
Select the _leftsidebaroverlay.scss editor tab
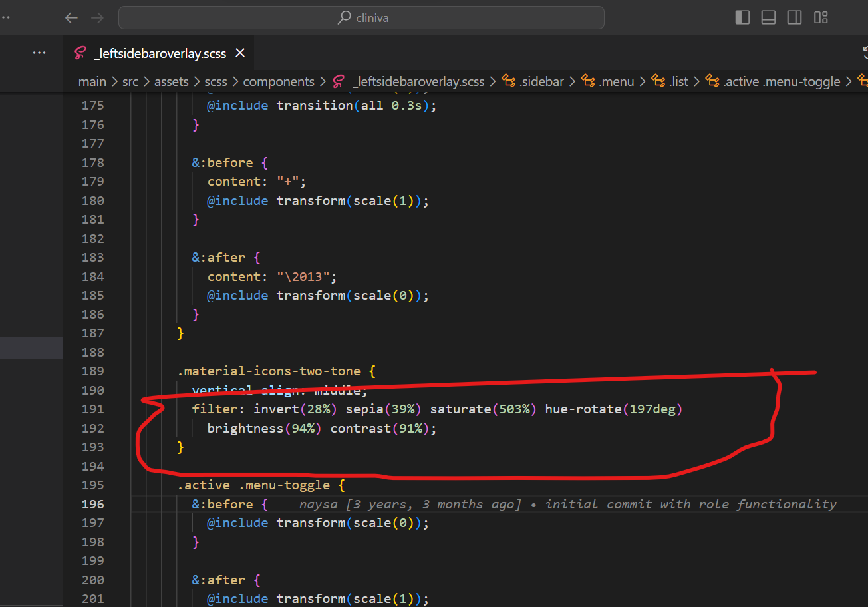pos(158,53)
